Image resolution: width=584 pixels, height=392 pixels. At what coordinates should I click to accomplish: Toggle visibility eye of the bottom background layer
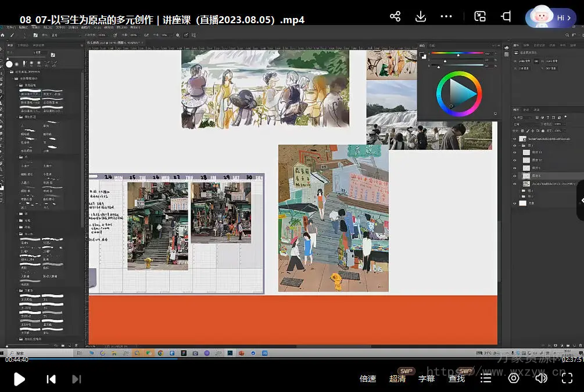(515, 203)
